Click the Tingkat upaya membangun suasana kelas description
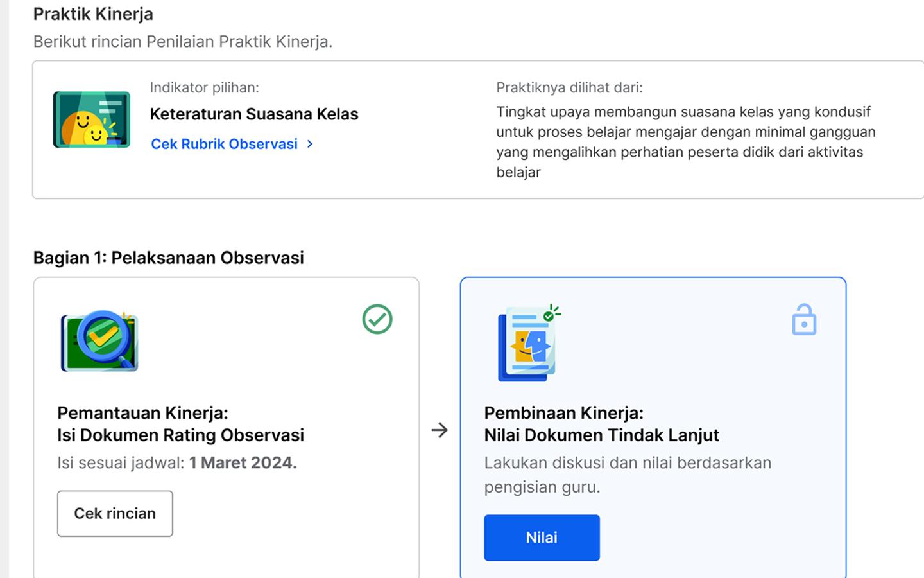924x578 pixels. point(685,141)
